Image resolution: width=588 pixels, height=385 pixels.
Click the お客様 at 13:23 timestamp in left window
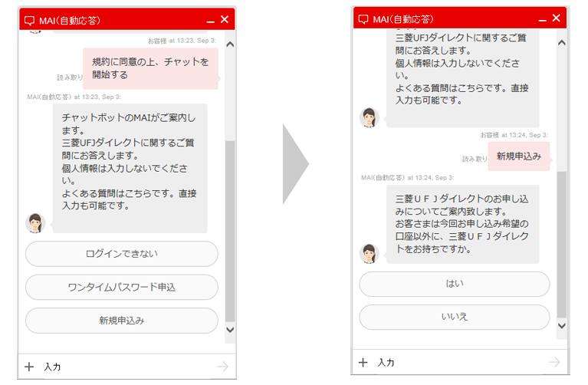(182, 41)
